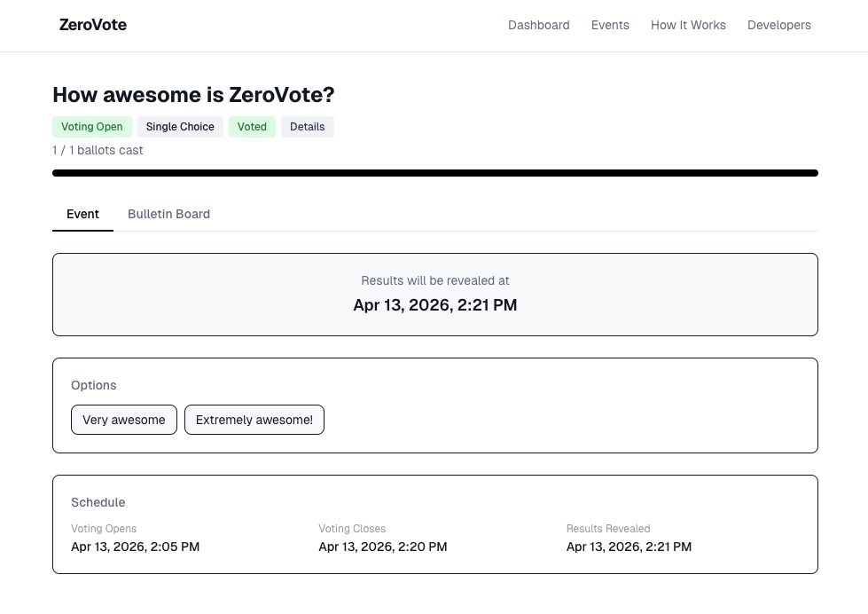Select the Extremely awesome! option
The width and height of the screenshot is (868, 614).
coord(254,420)
